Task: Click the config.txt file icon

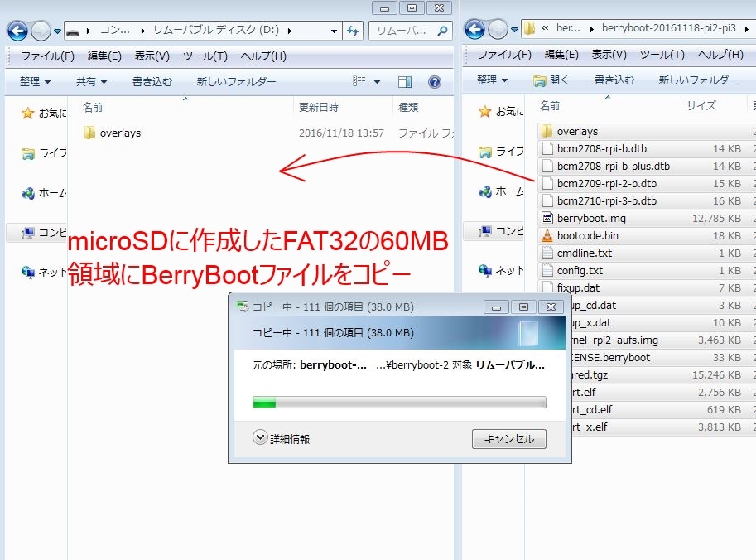Action: click(x=547, y=270)
